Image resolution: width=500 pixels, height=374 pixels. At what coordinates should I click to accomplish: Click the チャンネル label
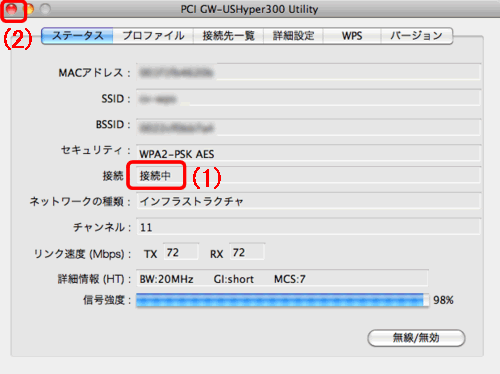[x=102, y=228]
